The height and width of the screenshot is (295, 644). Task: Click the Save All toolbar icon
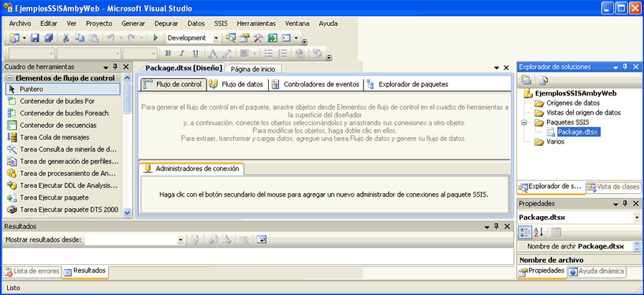pyautogui.click(x=49, y=38)
